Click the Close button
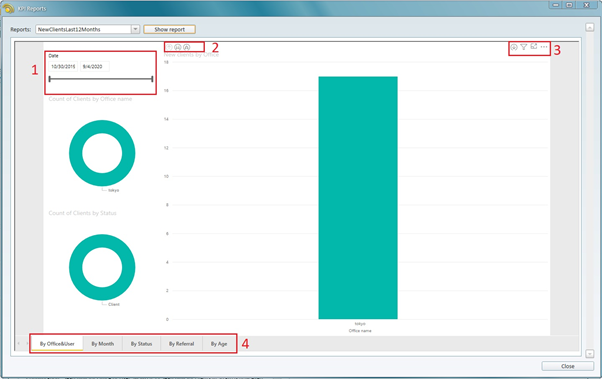Screen dimensions: 602x379 click(567, 366)
